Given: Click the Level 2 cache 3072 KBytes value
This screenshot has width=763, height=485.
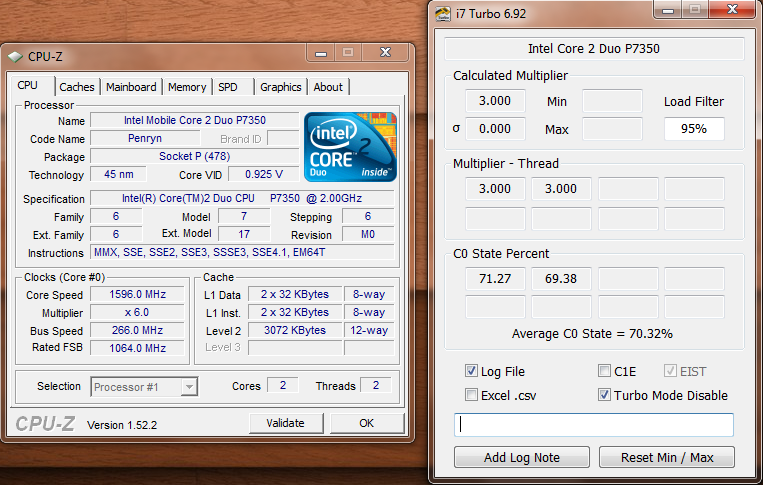Looking at the screenshot, I should [295, 330].
